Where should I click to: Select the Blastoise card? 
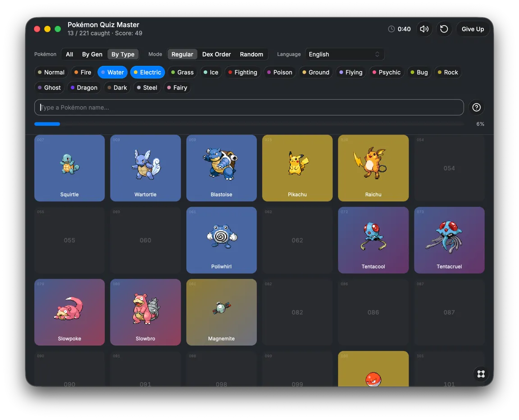click(x=222, y=168)
